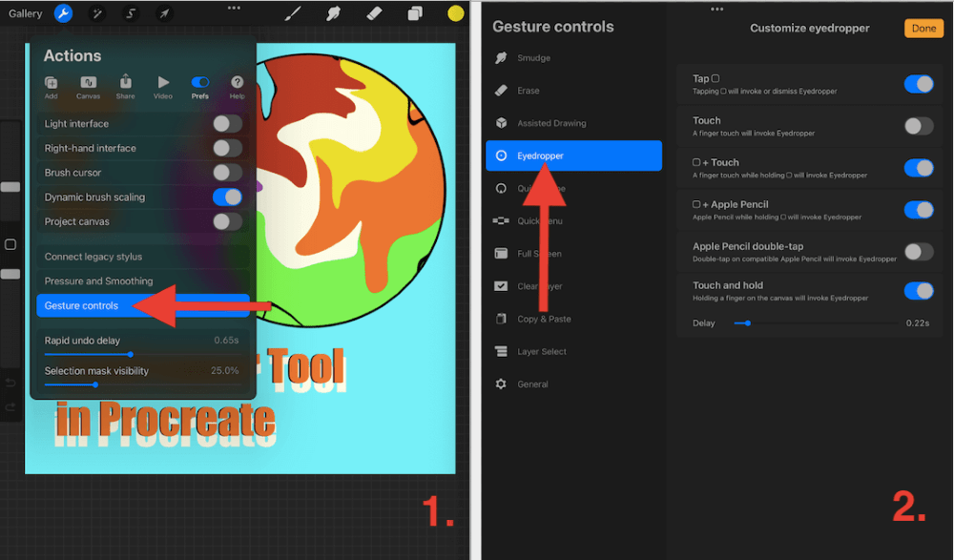The image size is (954, 560).
Task: Return to the Gallery
Action: (25, 13)
